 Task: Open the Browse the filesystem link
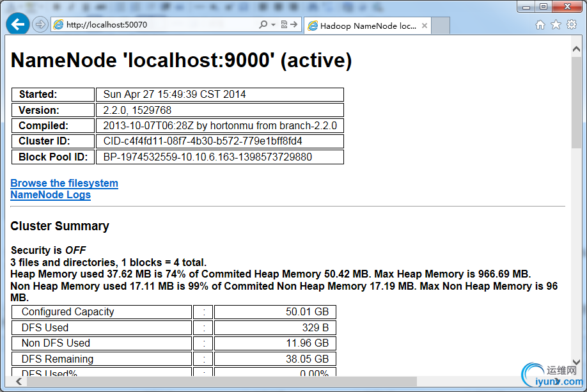(x=65, y=183)
